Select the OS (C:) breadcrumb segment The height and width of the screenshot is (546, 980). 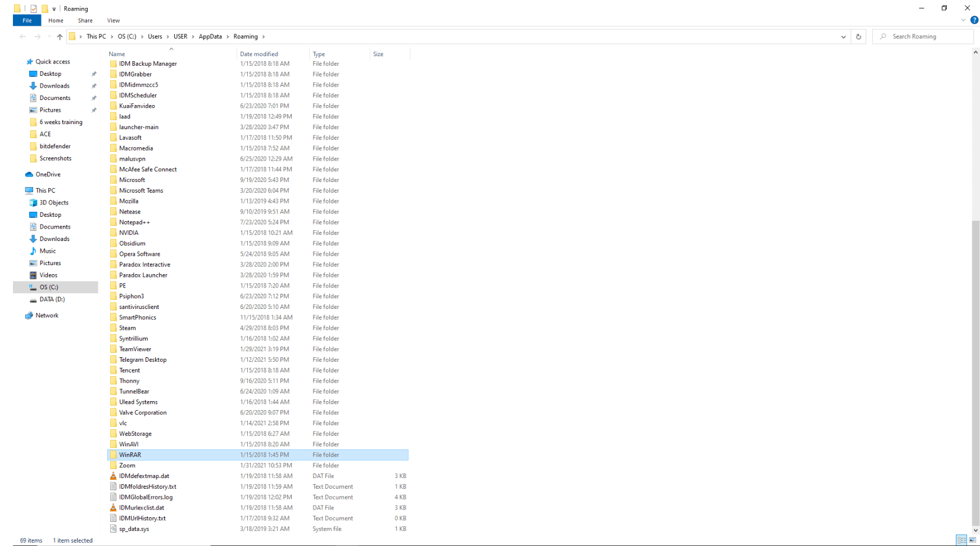(x=127, y=37)
